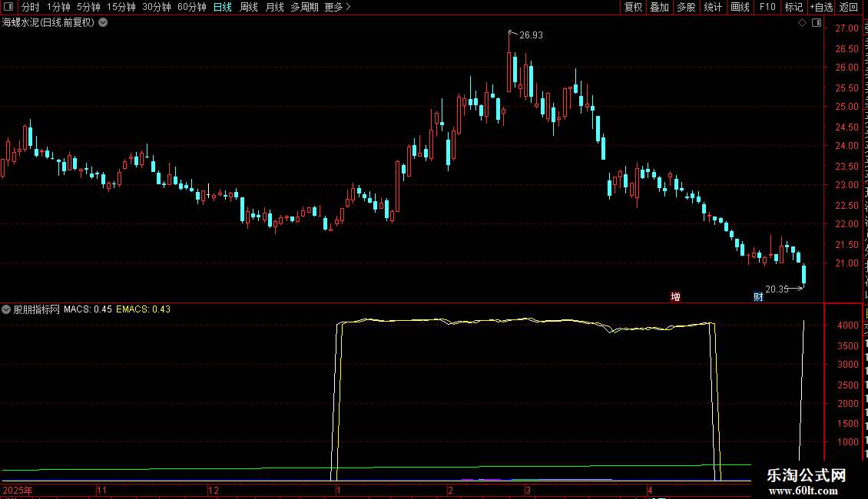The image size is (868, 499).
Task: Click the MACS: 0.45 indicator value
Action: [x=88, y=309]
